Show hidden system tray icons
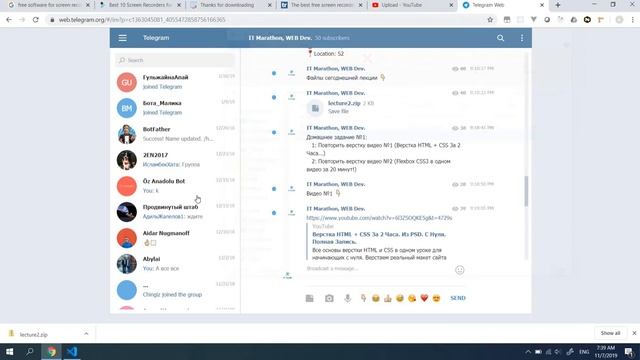640x360 pixels. click(528, 351)
